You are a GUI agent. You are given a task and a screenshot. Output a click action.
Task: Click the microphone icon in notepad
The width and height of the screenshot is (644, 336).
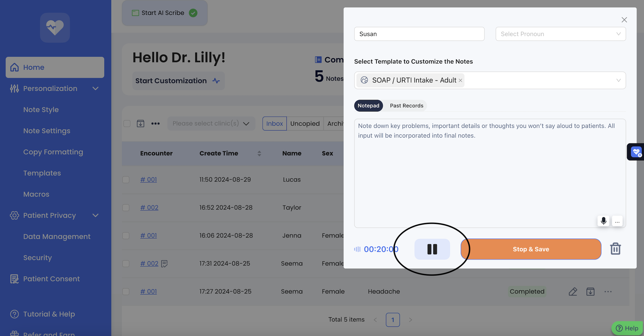[603, 221]
